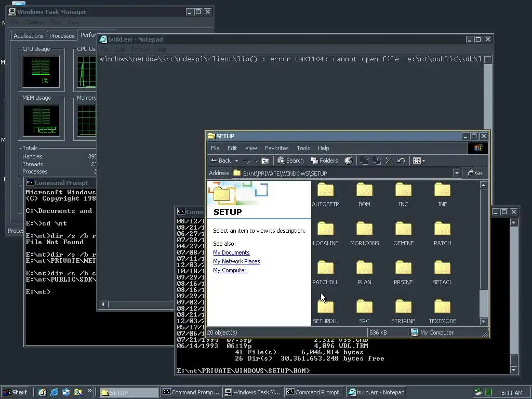Click the Undo toolbar icon

tap(401, 161)
